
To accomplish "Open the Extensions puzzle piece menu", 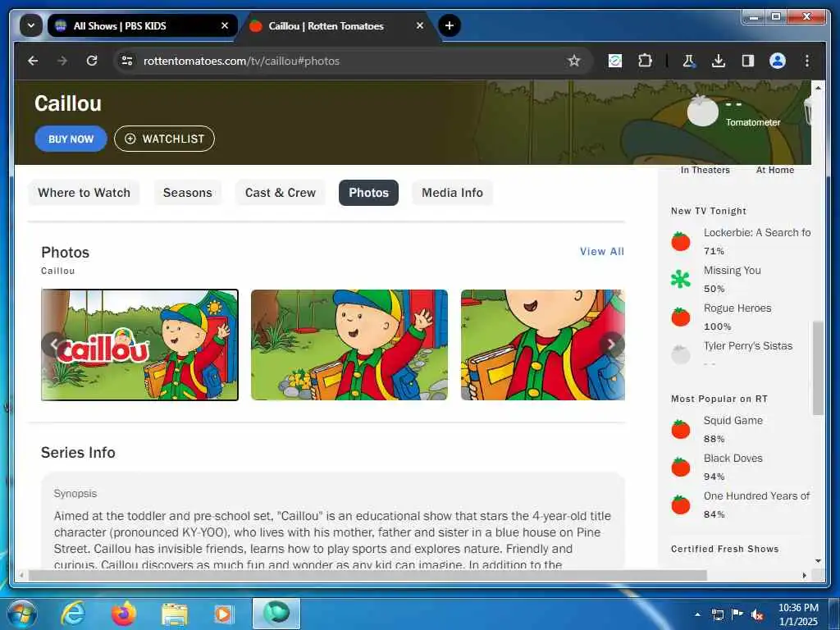I will [x=646, y=61].
